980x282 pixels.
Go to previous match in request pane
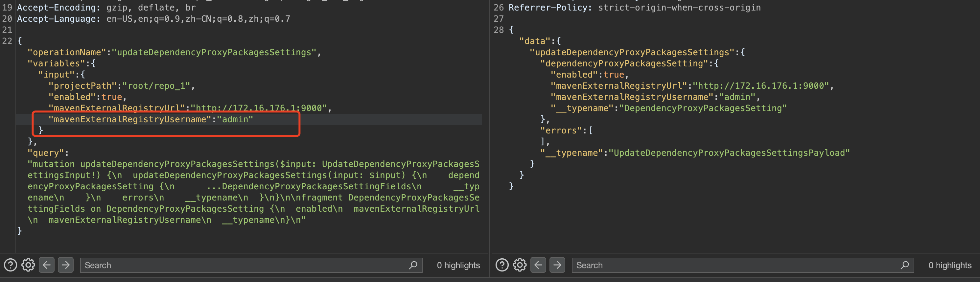[47, 265]
